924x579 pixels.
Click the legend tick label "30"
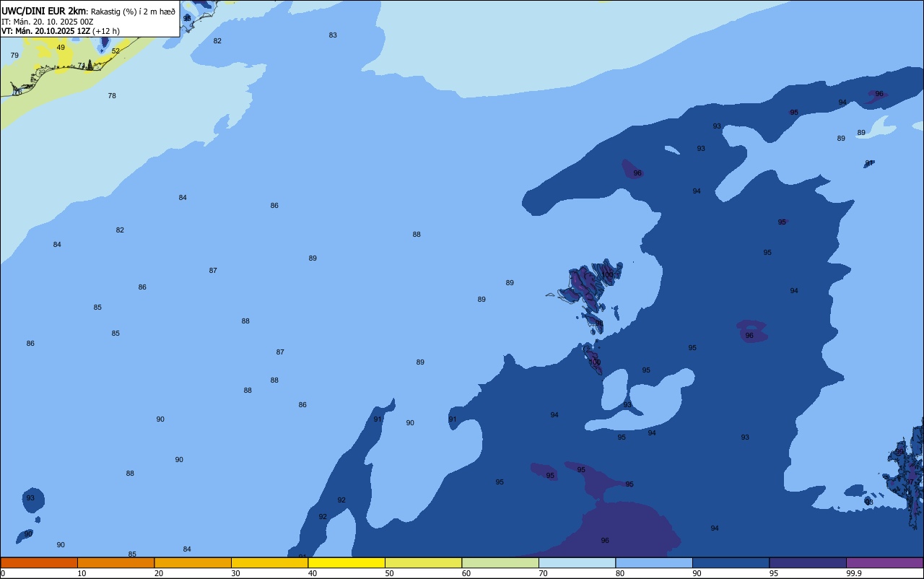click(x=235, y=573)
